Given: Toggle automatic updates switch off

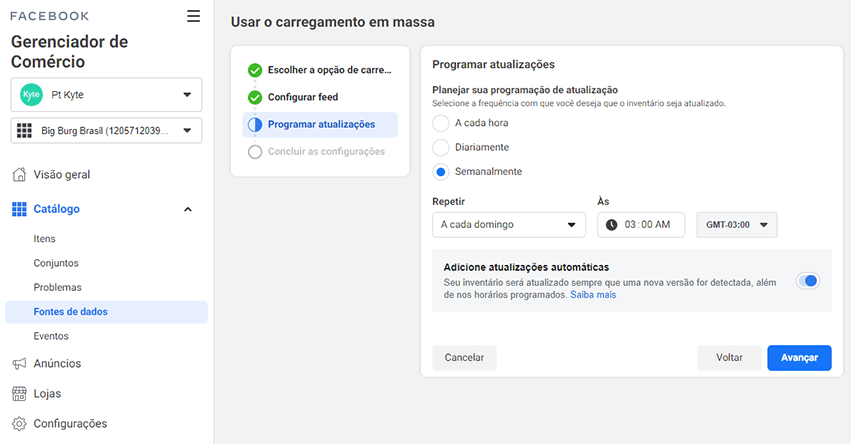Looking at the screenshot, I should coord(808,281).
